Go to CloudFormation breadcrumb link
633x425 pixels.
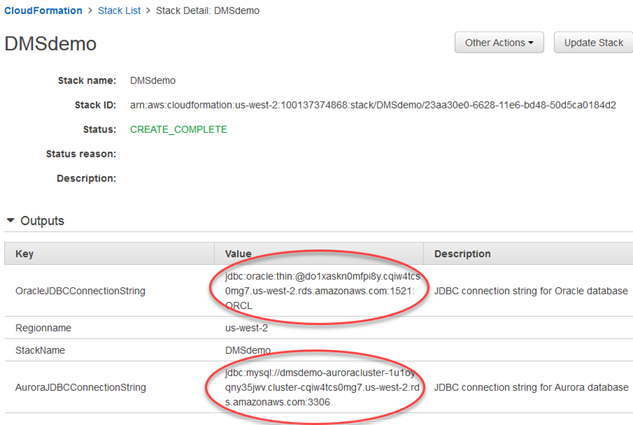point(43,11)
